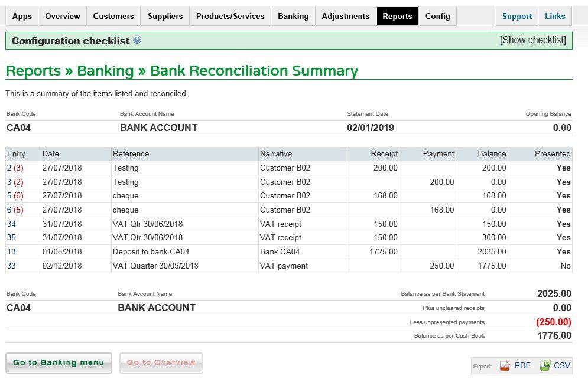Switch to the Products/Services tab

coord(230,16)
